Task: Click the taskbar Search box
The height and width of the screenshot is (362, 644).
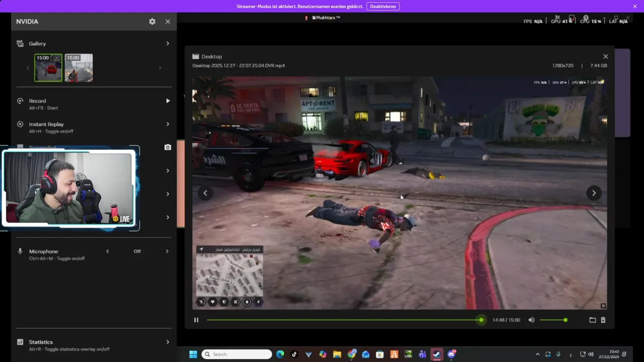Action: pos(237,354)
